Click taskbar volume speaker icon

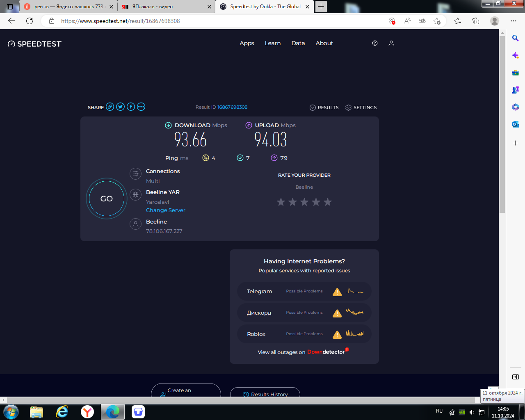click(472, 412)
